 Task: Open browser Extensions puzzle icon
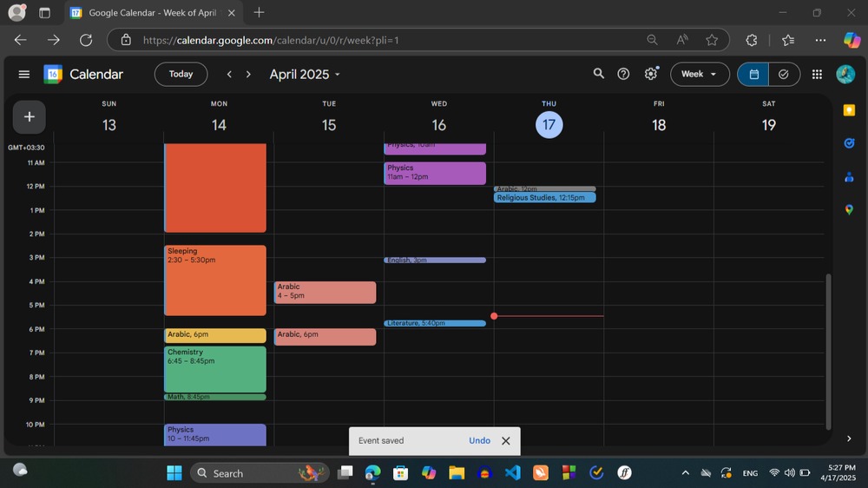pos(751,40)
